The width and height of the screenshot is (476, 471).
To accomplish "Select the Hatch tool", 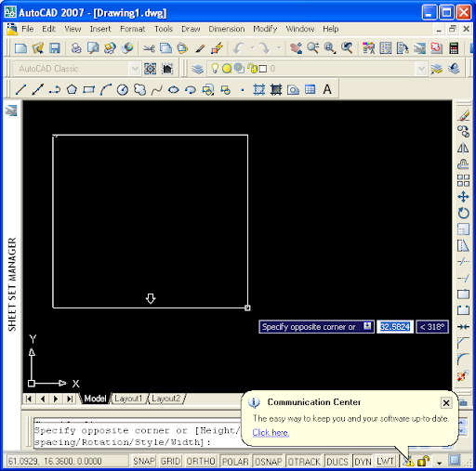I will (258, 90).
